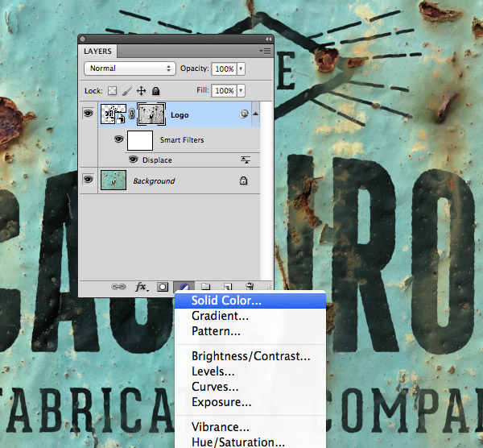Click the lock transparent pixels icon
This screenshot has height=448, width=483.
pyautogui.click(x=113, y=91)
